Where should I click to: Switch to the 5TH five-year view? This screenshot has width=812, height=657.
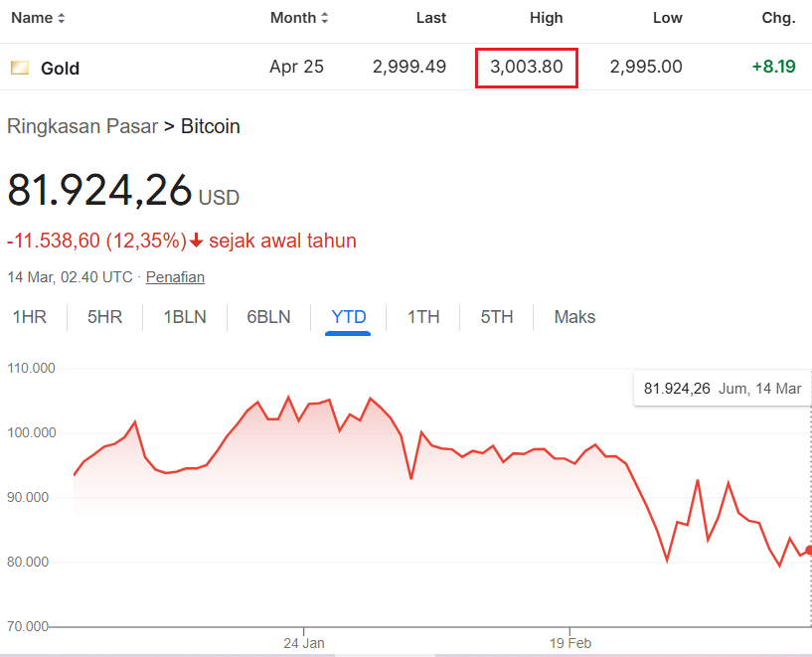497,316
